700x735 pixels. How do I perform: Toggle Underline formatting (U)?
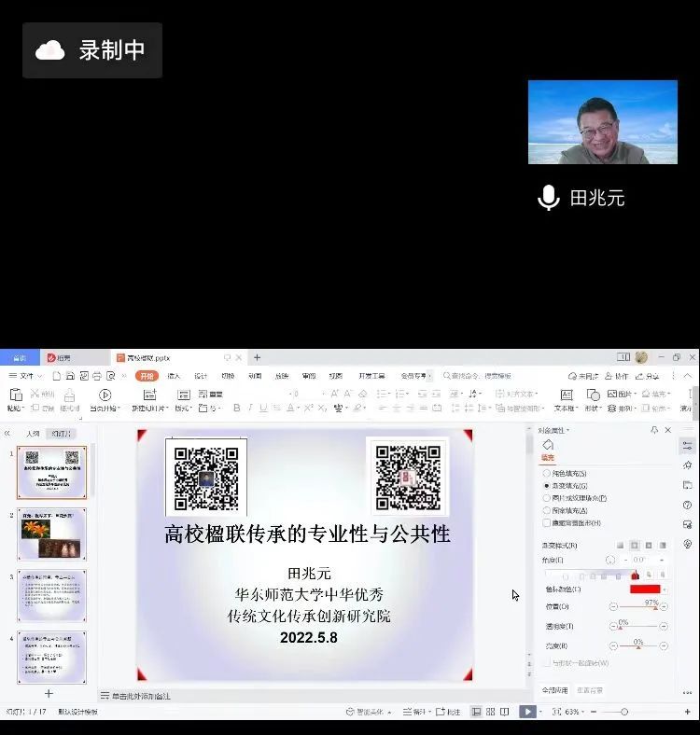pyautogui.click(x=263, y=408)
